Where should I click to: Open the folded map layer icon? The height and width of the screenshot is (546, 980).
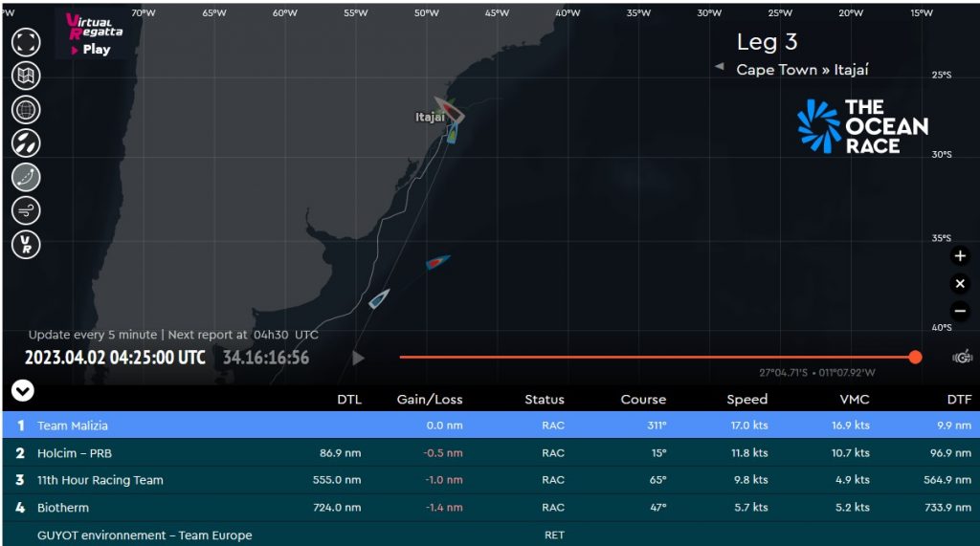coord(26,76)
